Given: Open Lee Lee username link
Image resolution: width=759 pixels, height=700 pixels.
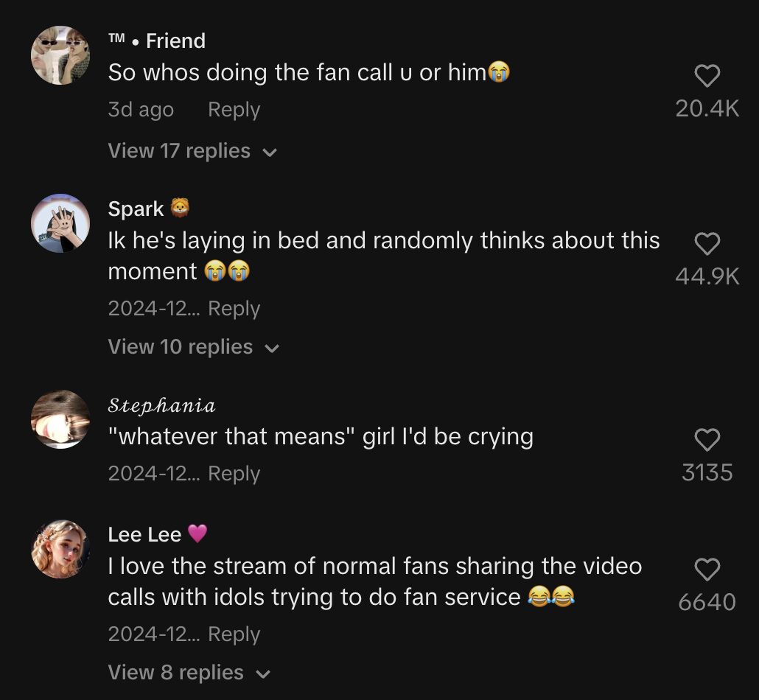Looking at the screenshot, I should [x=144, y=534].
